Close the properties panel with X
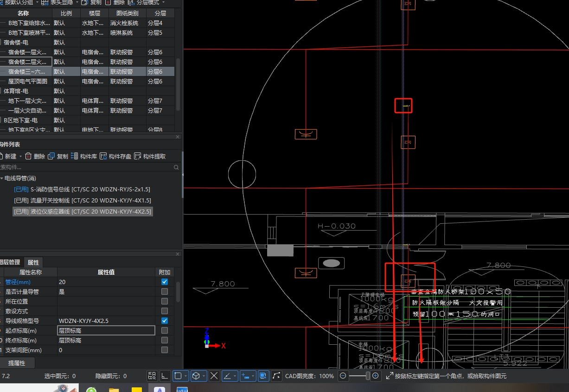Screen dimensions: 569x392 tap(178, 253)
